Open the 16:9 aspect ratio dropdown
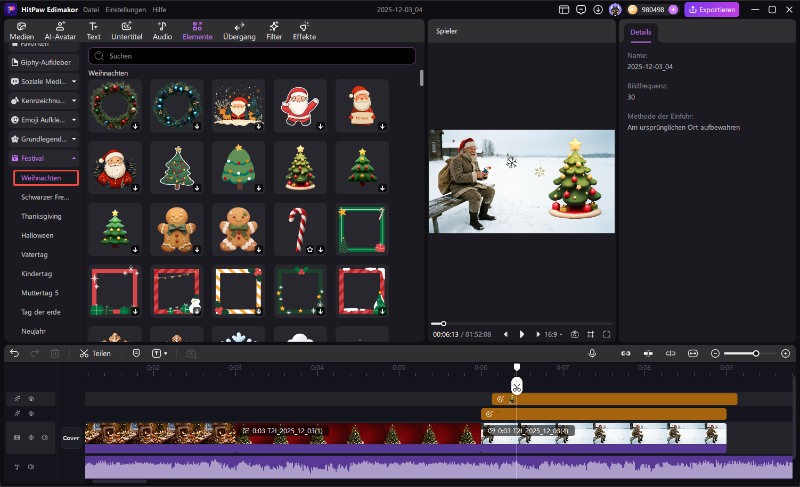800x487 pixels. coord(555,334)
